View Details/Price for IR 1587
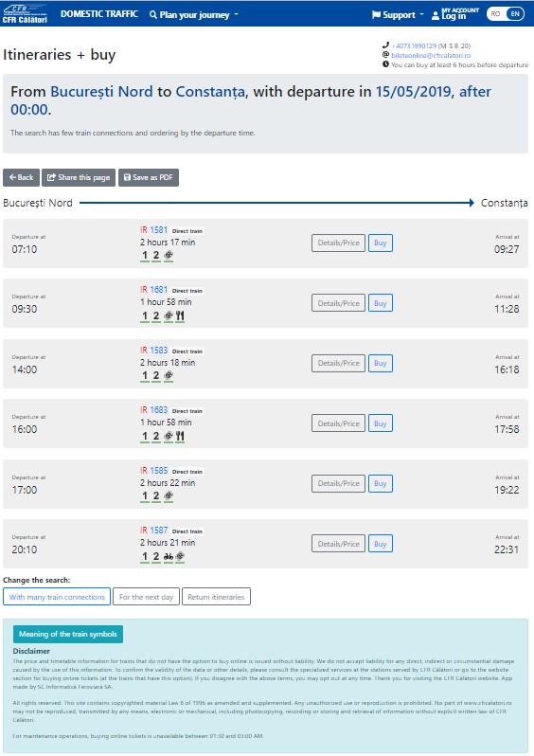Viewport: 534px width, 756px height. [x=338, y=544]
